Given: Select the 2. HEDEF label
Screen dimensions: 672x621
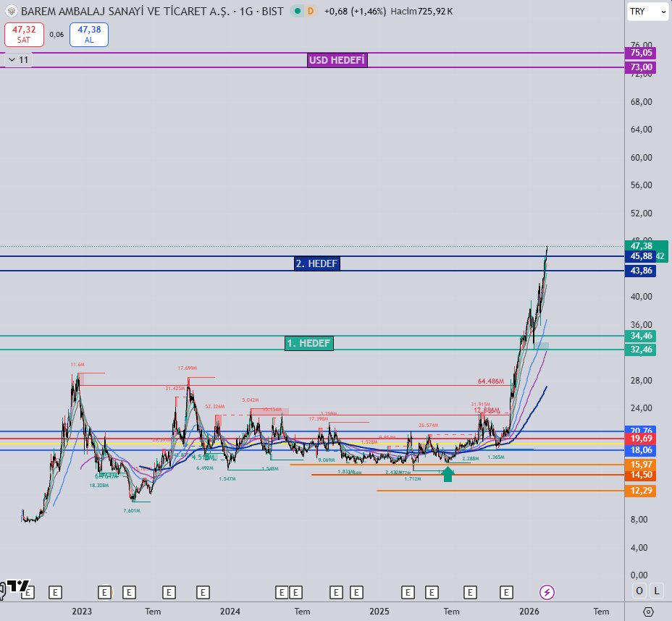Looking at the screenshot, I should click(x=317, y=263).
